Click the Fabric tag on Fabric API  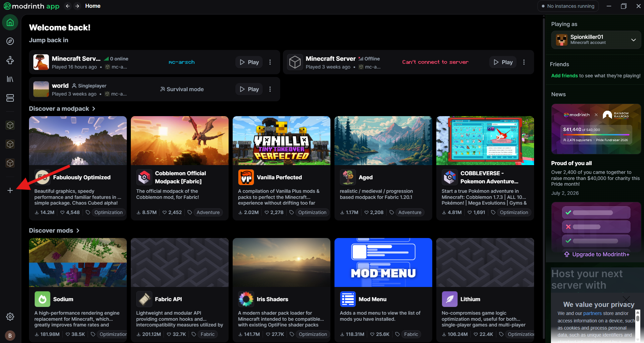(x=207, y=334)
